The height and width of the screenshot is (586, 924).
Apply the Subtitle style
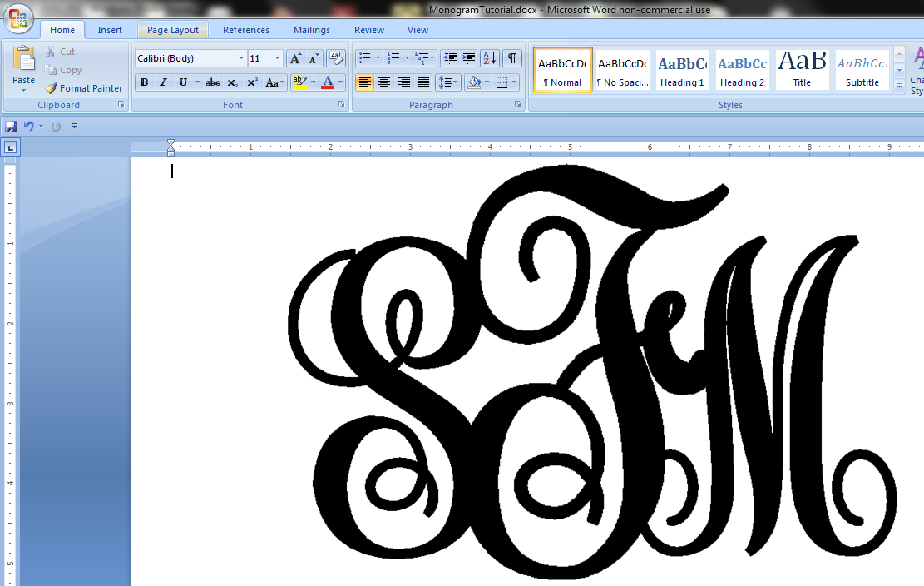coord(862,70)
